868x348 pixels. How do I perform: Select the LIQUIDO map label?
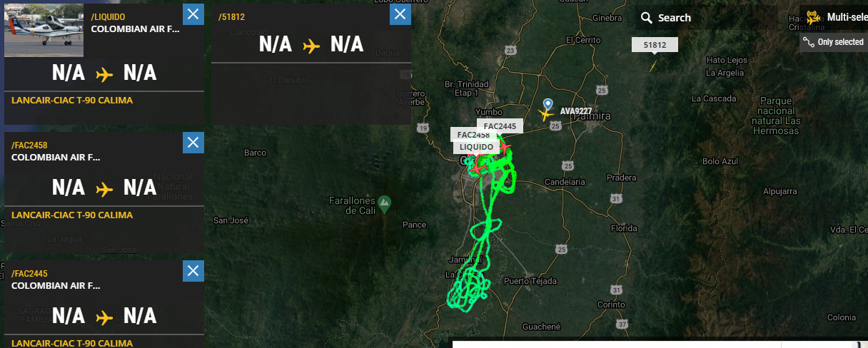pyautogui.click(x=476, y=147)
